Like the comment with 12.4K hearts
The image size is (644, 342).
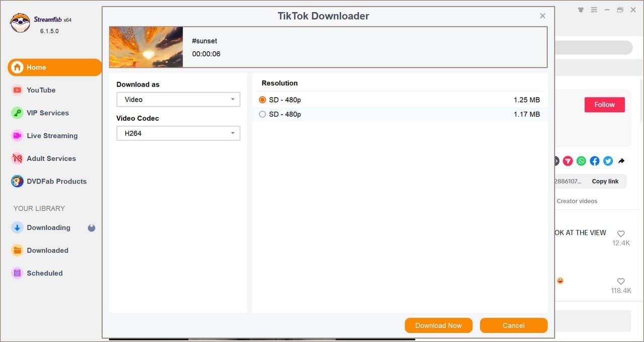[621, 234]
